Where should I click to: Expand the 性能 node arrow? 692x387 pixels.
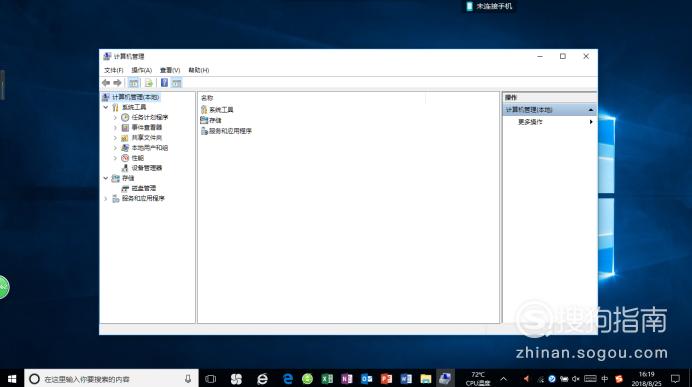click(115, 158)
